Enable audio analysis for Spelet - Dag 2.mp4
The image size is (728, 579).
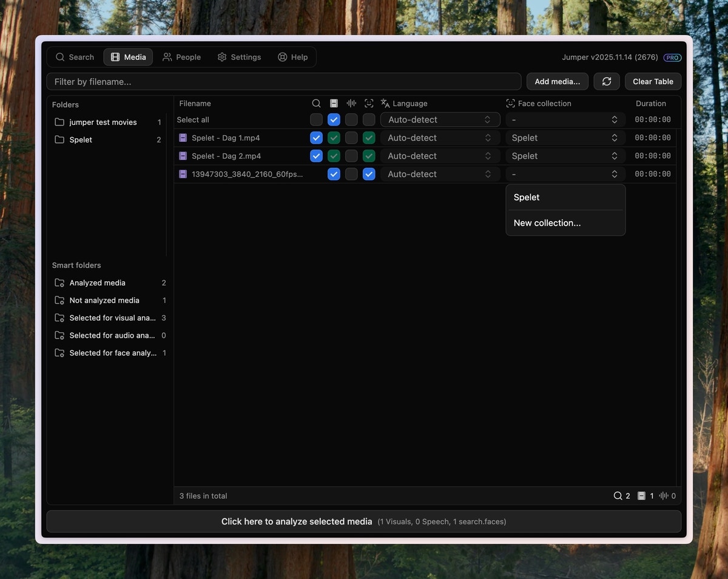coord(351,156)
